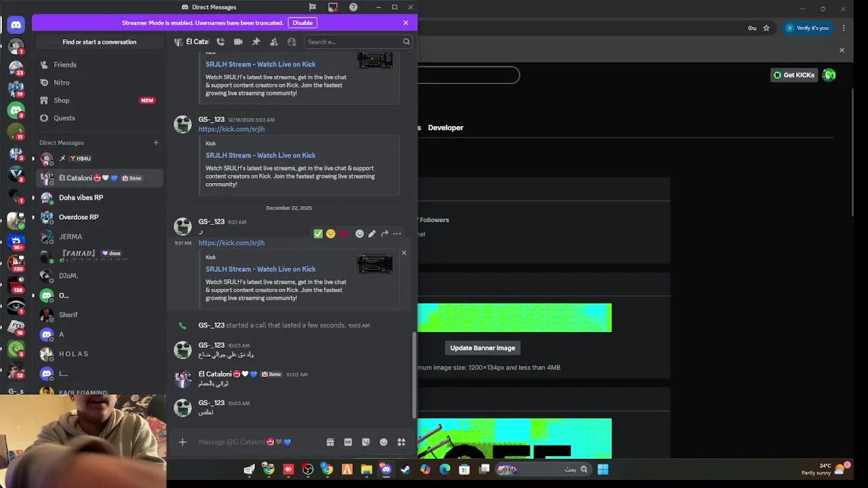Open the GIF picker in the message bar

pyautogui.click(x=348, y=442)
